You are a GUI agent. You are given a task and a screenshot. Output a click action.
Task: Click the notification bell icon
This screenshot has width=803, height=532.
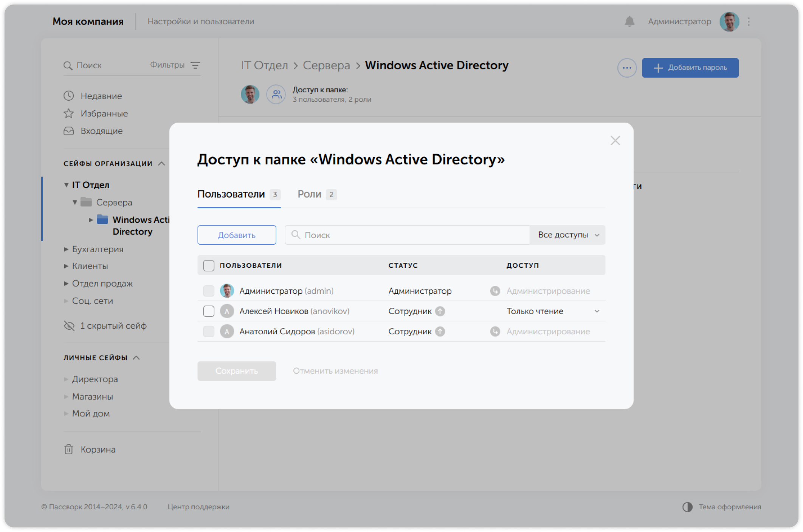coord(629,22)
